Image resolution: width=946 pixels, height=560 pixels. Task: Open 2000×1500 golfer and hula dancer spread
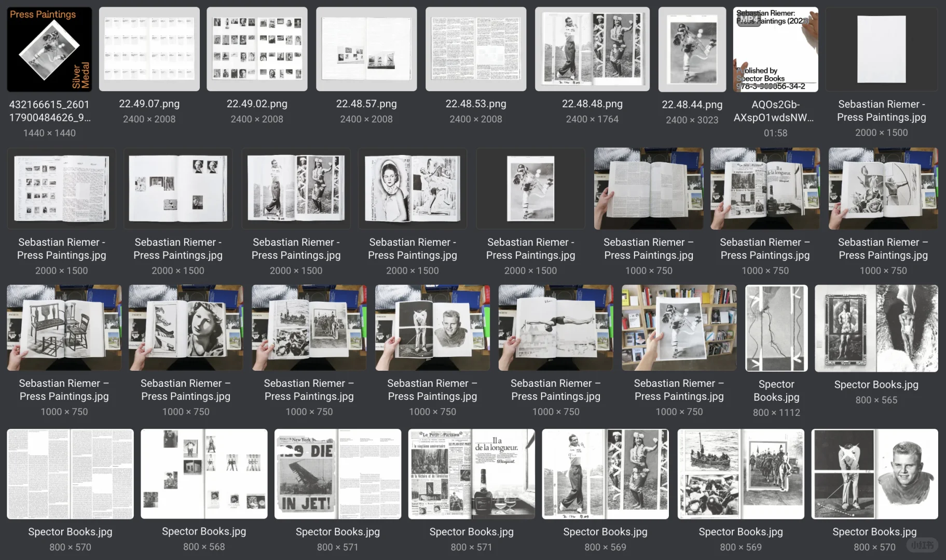click(x=296, y=189)
